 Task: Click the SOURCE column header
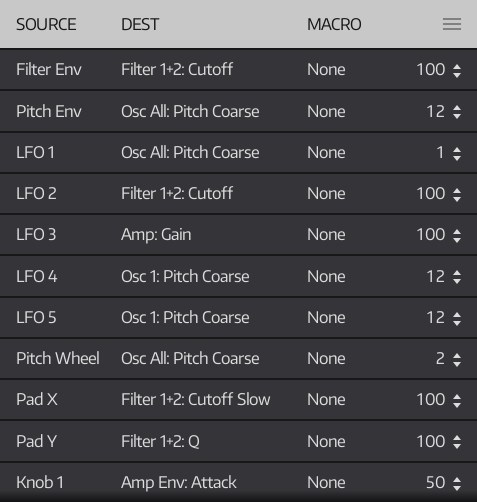coord(46,24)
